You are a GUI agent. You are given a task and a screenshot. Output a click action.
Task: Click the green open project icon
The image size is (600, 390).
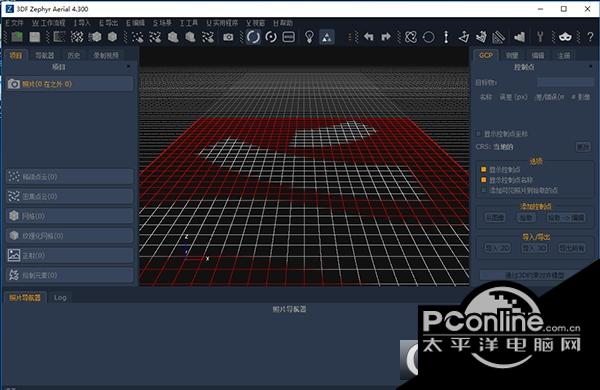[x=17, y=37]
